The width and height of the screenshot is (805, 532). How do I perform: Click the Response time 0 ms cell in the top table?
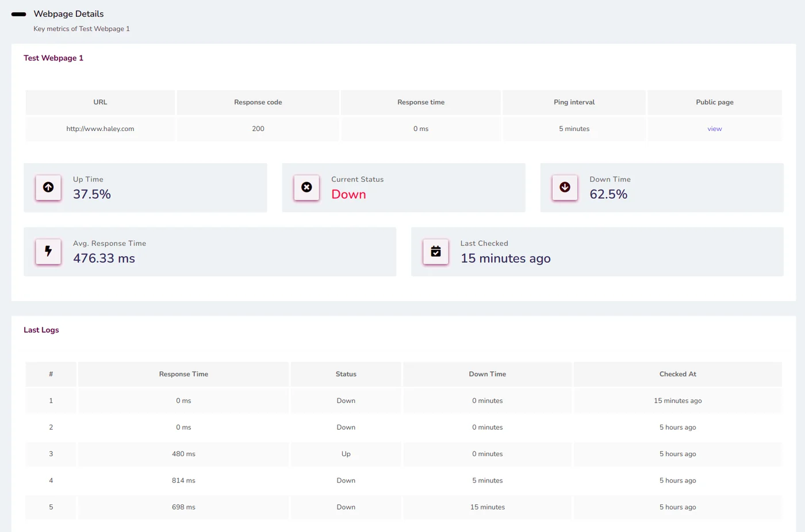(421, 129)
